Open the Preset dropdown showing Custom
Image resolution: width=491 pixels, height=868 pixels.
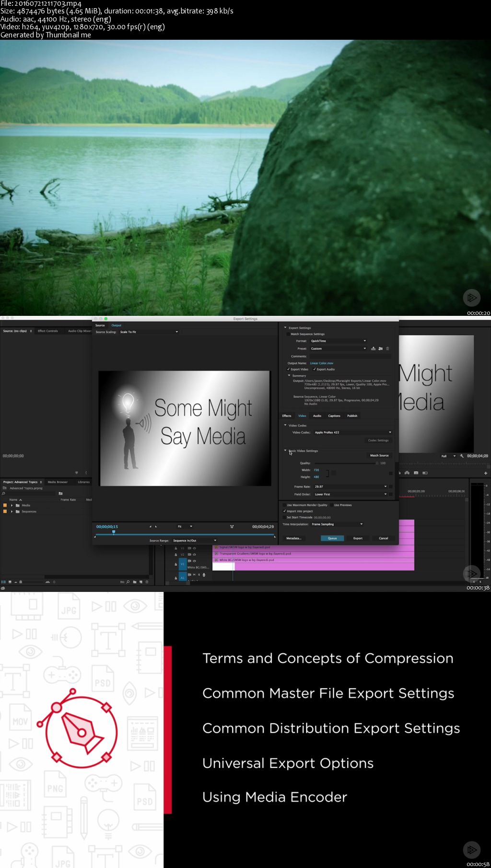(x=338, y=348)
